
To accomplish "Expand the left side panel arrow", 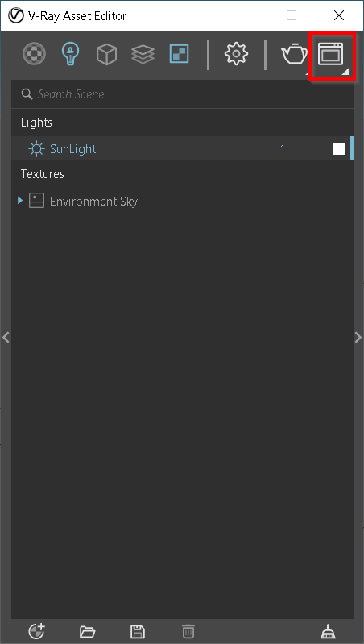I will pos(6,338).
